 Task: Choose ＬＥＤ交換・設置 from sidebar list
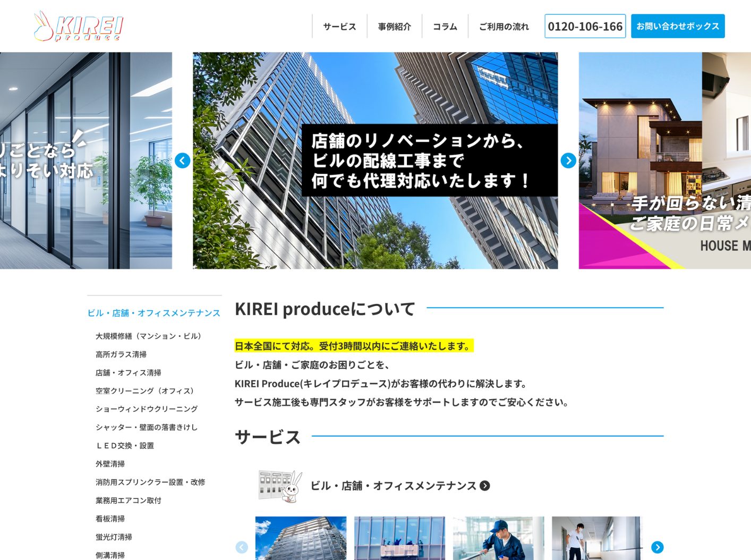125,446
